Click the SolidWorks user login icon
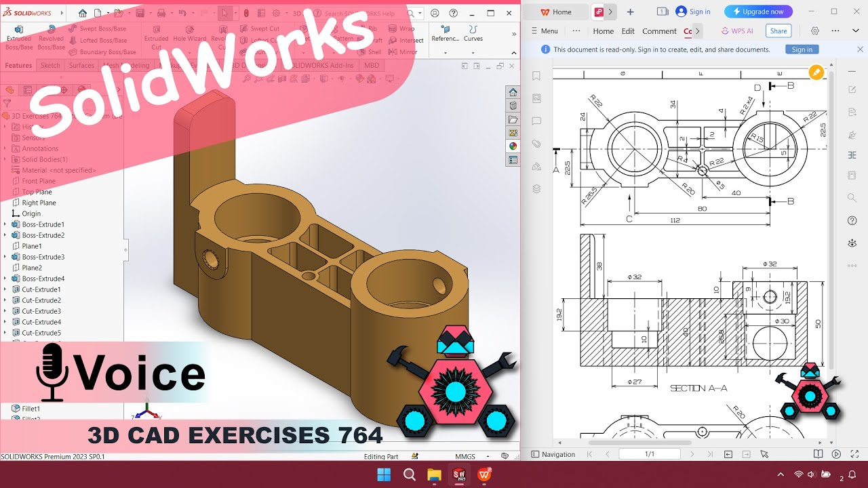The height and width of the screenshot is (488, 868). point(435,13)
